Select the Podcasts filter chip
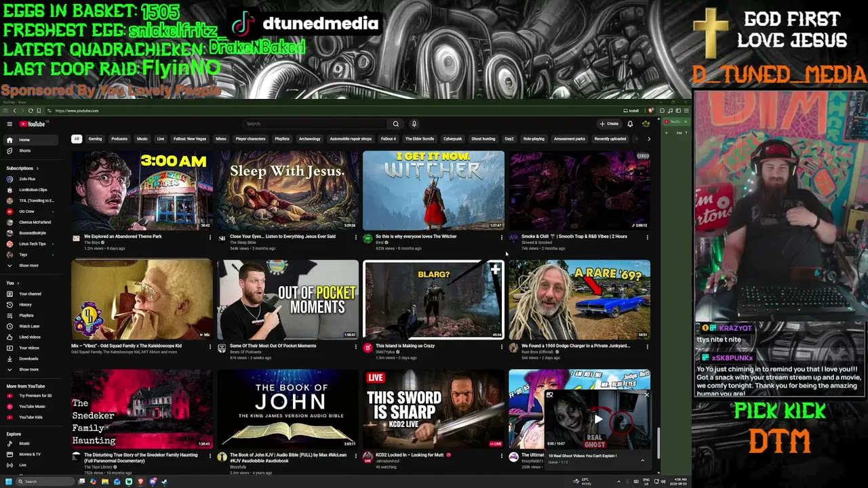This screenshot has height=488, width=868. coord(119,139)
